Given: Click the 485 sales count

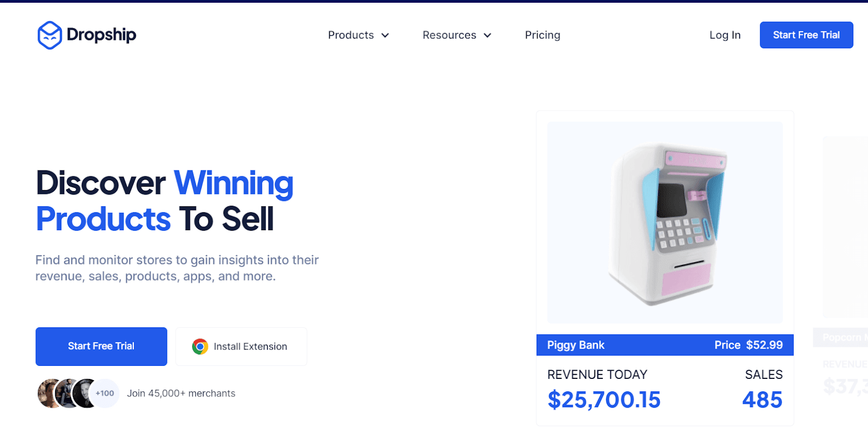Looking at the screenshot, I should 762,400.
